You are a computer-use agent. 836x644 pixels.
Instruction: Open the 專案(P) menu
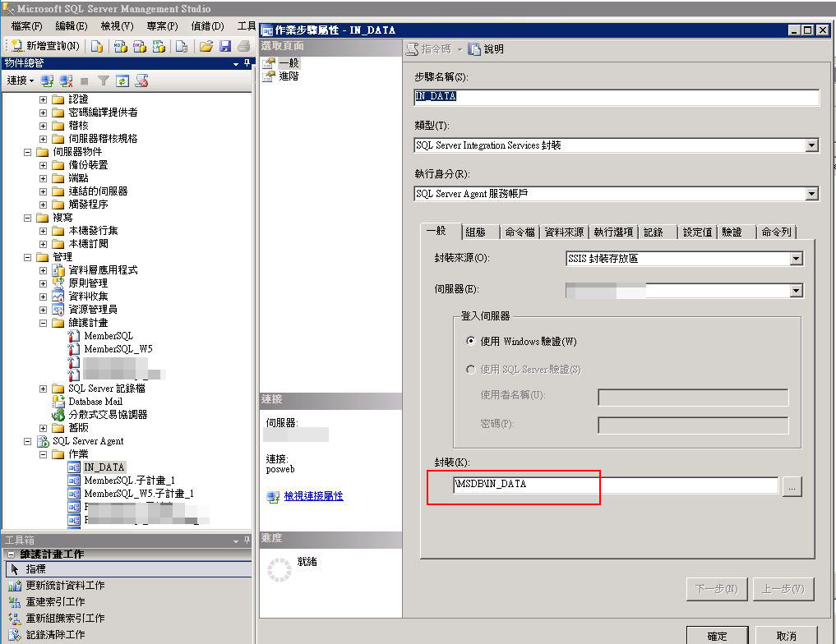[162, 26]
